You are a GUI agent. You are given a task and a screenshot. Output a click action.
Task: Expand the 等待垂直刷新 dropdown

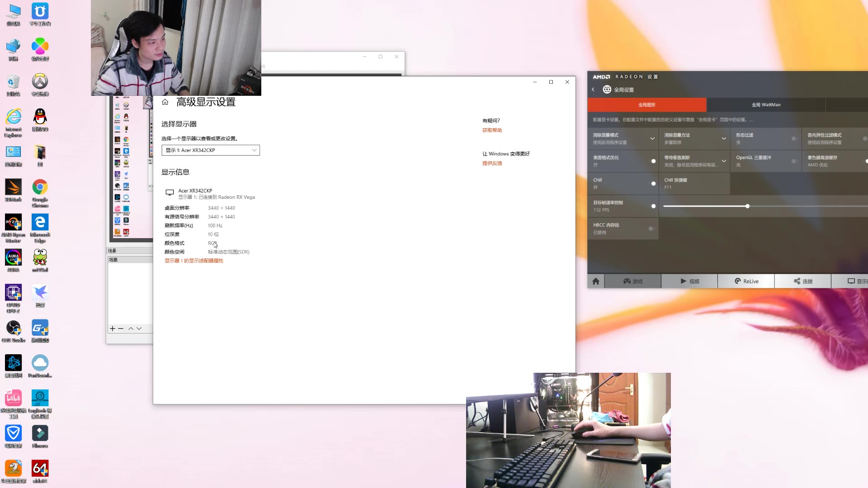tap(724, 161)
